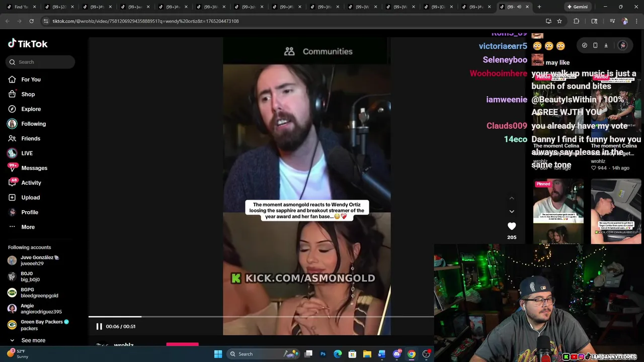Open the For You feed
This screenshot has width=644, height=362.
click(30, 79)
